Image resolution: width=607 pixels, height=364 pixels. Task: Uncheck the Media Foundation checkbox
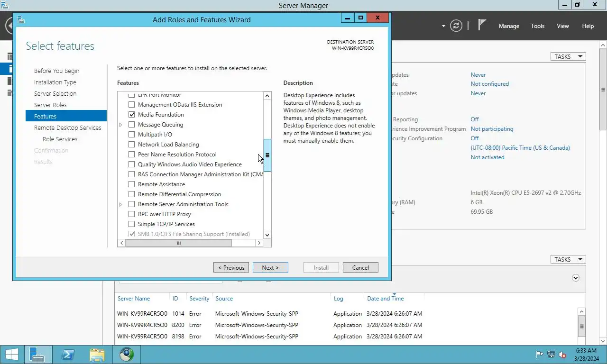coord(132,115)
